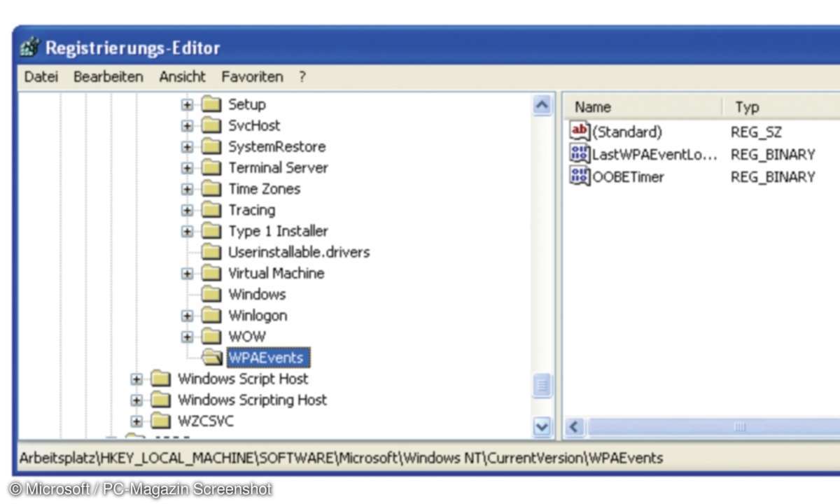Select the (Standard) value name

click(626, 132)
